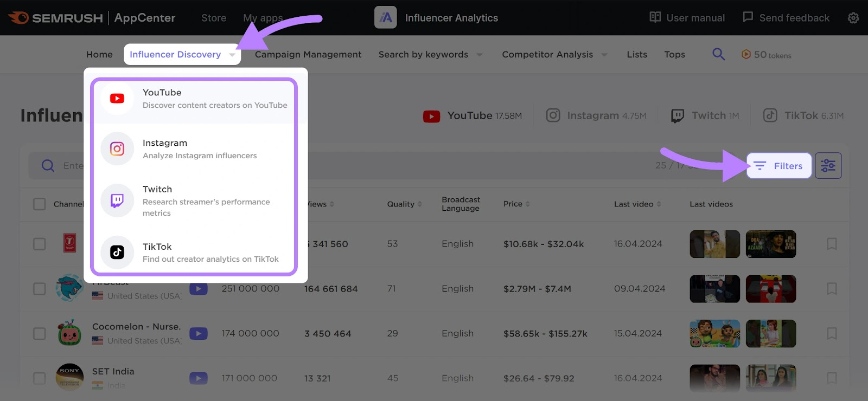
Task: Tick checkbox for SET India row
Action: [39, 378]
